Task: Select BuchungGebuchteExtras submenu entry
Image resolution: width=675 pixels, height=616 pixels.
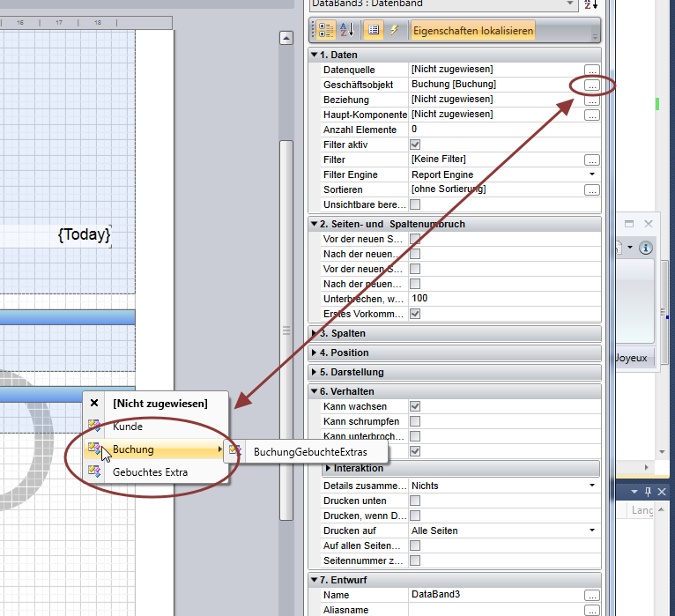Action: pyautogui.click(x=307, y=452)
